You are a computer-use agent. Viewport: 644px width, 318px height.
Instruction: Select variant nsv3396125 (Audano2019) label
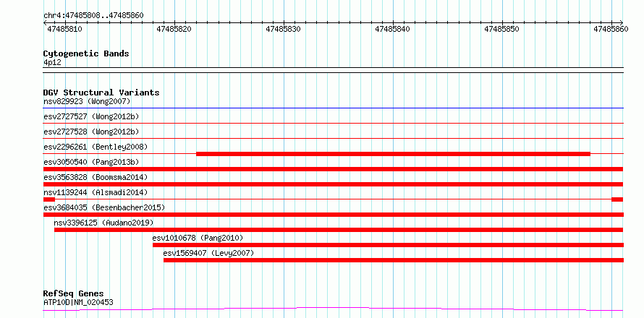(x=104, y=223)
